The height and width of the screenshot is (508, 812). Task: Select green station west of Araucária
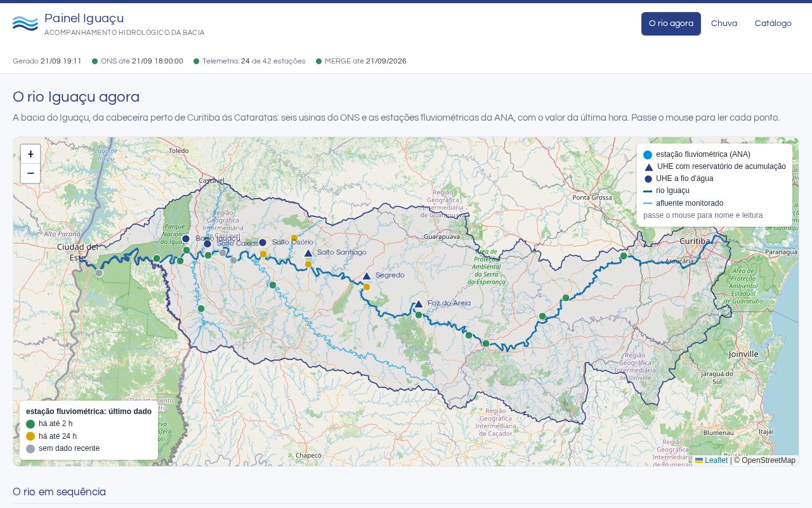click(624, 256)
